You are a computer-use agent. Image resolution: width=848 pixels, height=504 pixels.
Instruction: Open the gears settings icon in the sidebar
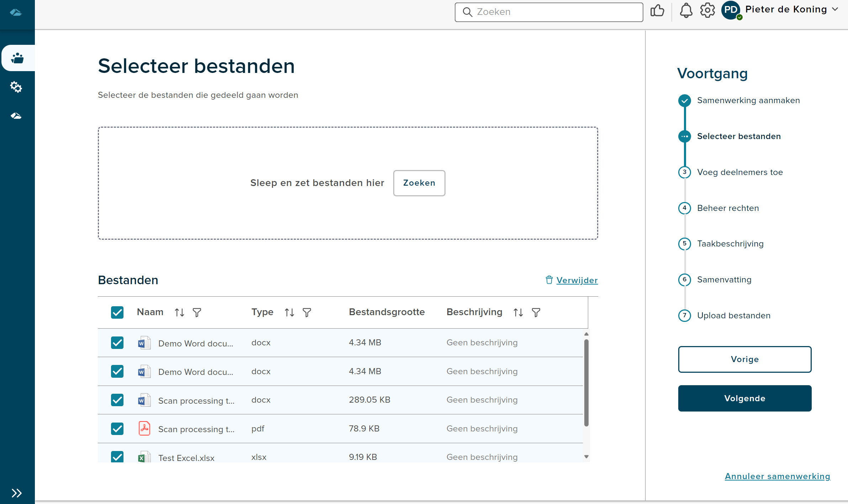(16, 87)
